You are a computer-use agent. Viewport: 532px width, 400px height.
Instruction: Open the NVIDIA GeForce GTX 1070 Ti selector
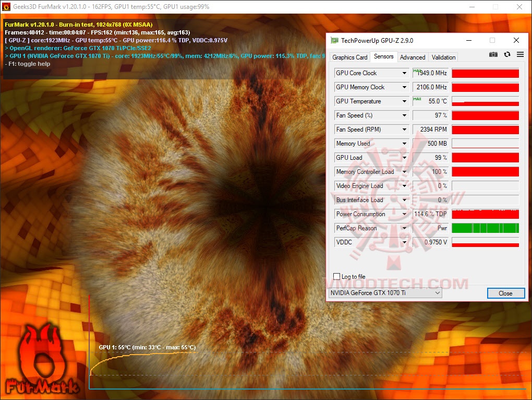[385, 293]
